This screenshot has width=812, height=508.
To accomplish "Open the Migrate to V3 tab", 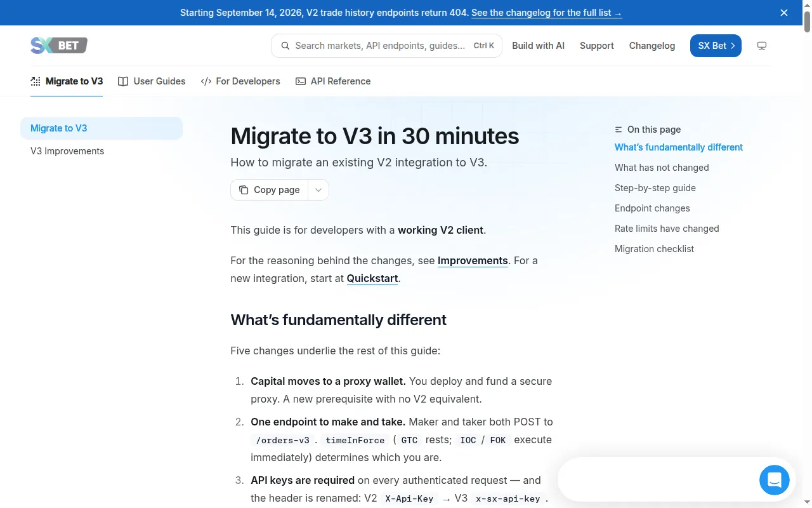I will click(67, 81).
